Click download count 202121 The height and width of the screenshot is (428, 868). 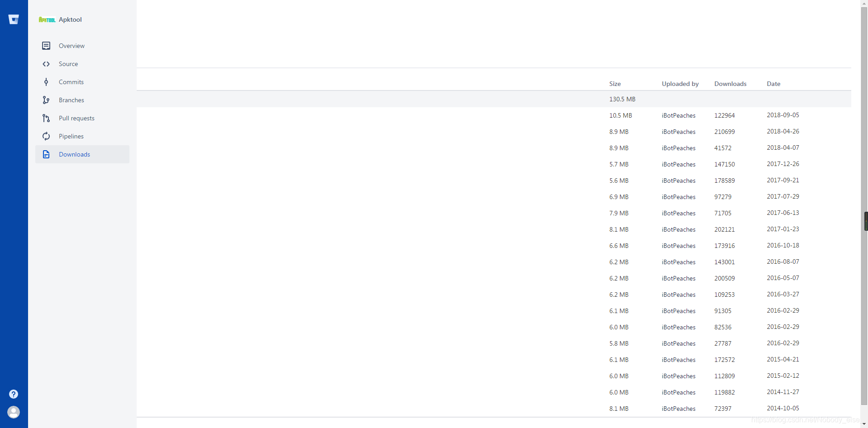725,229
